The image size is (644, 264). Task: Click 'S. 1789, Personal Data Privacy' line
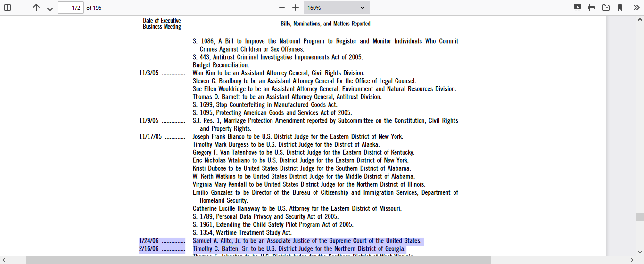265,216
